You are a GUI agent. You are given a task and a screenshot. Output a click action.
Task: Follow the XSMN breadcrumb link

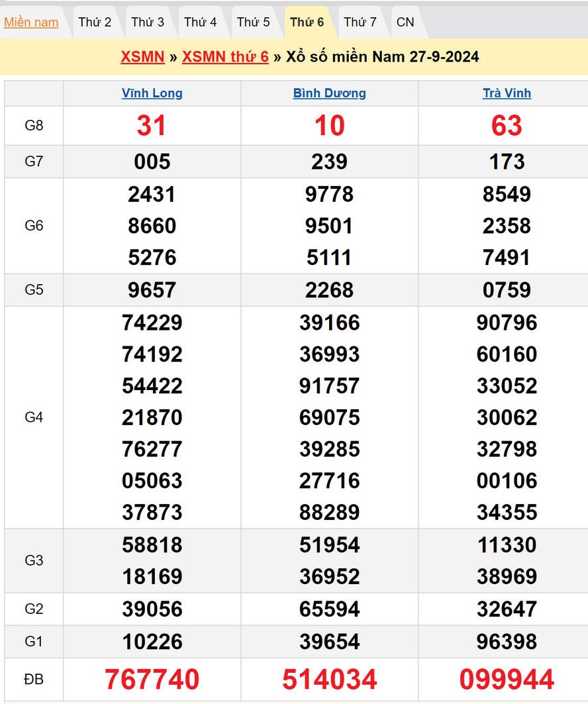(142, 57)
